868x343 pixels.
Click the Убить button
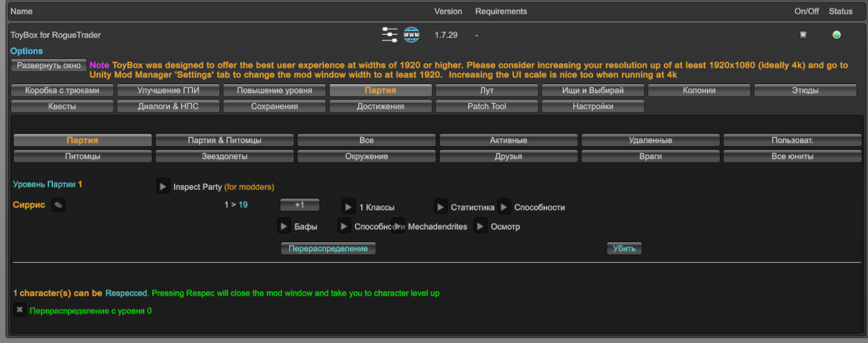pyautogui.click(x=624, y=248)
